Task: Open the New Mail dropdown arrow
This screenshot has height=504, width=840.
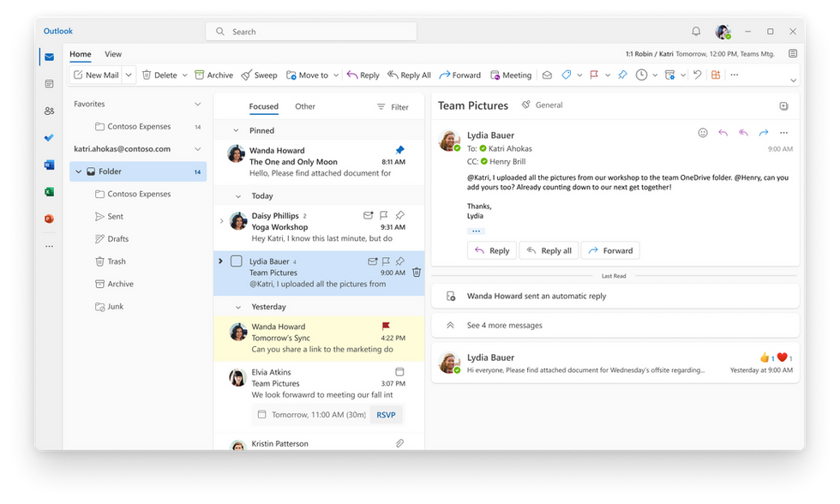Action: 129,75
